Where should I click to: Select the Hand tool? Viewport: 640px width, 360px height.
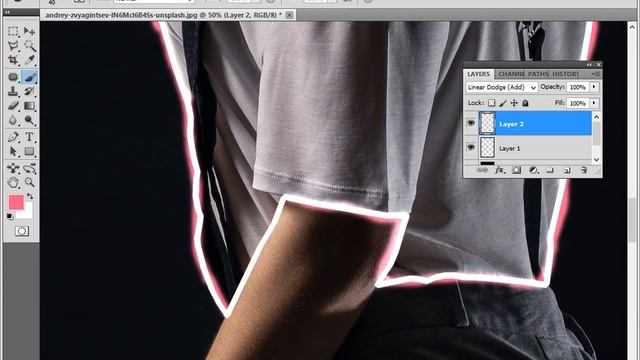coord(13,182)
